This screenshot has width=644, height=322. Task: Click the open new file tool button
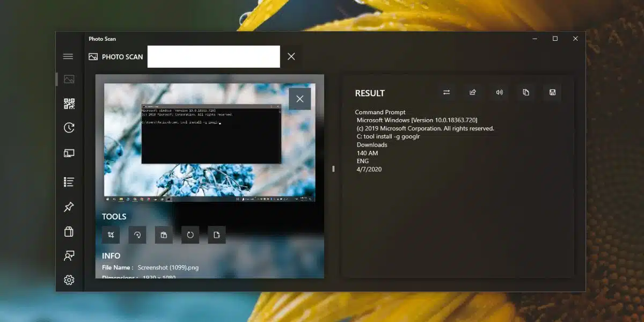[x=217, y=235]
